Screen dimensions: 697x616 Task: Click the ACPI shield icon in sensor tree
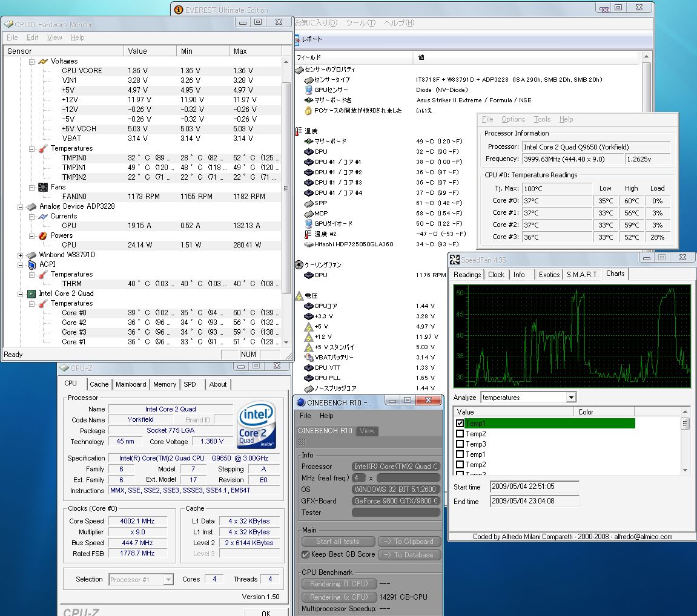tap(31, 264)
